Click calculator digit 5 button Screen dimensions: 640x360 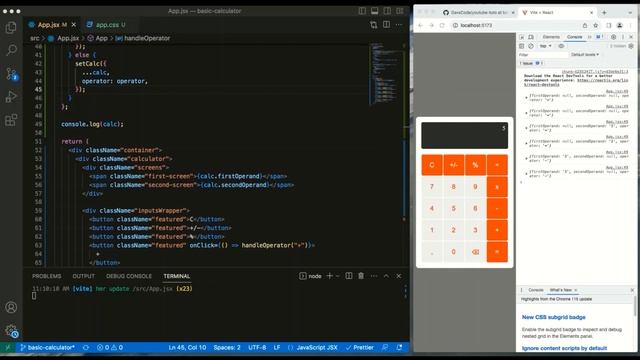tap(453, 209)
